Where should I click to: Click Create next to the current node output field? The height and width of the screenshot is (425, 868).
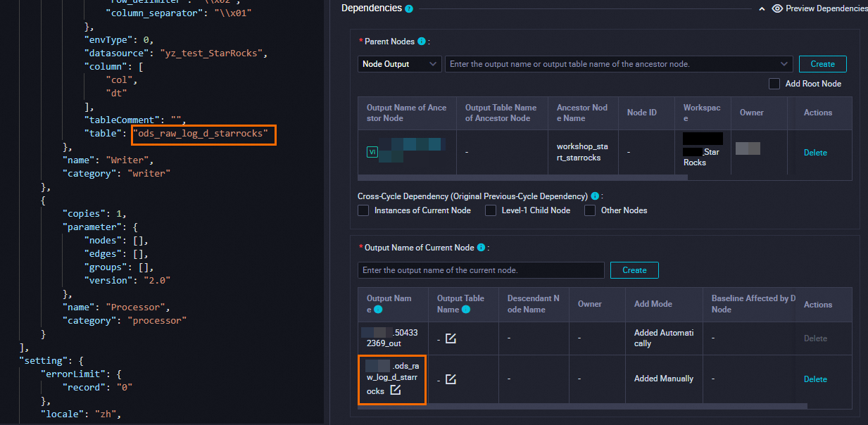point(634,270)
